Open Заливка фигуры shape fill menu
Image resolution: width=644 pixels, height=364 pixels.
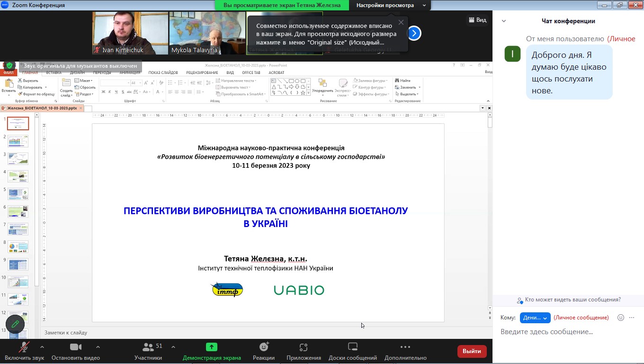tap(371, 81)
